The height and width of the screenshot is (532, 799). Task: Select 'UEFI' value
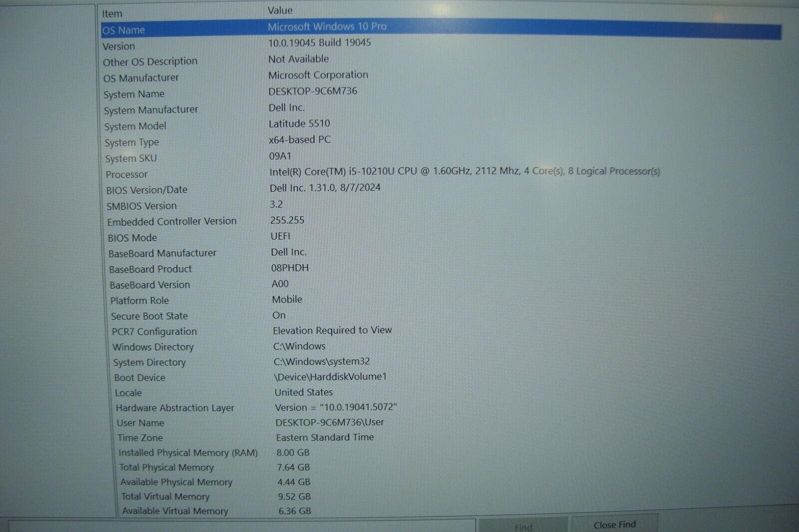(x=280, y=236)
